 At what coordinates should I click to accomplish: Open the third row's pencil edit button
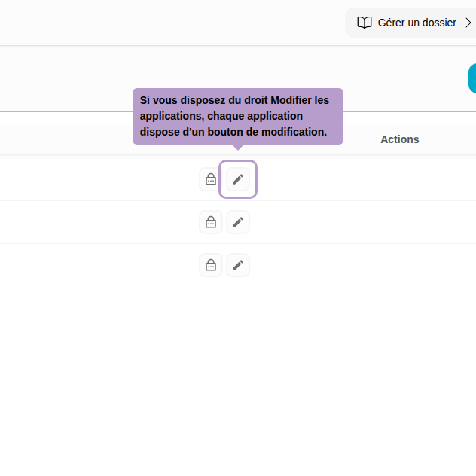coord(238,265)
